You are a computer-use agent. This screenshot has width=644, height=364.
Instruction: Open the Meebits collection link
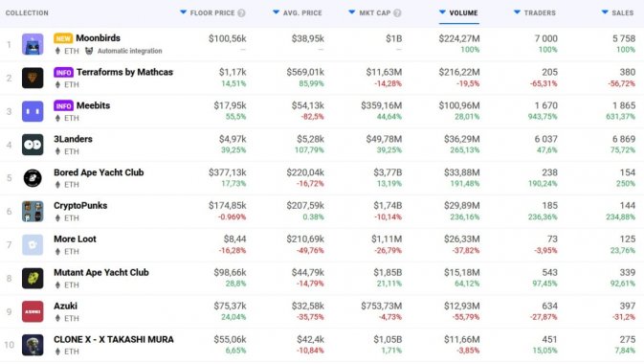pos(93,105)
